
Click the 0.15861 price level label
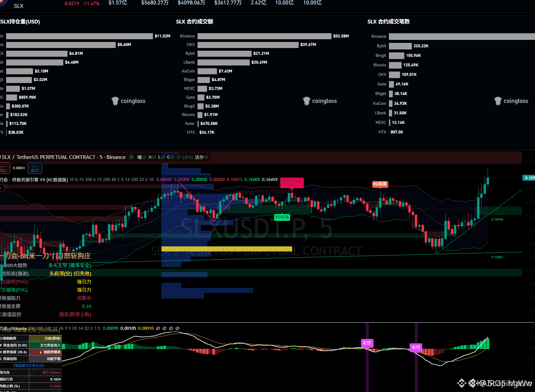497,257
